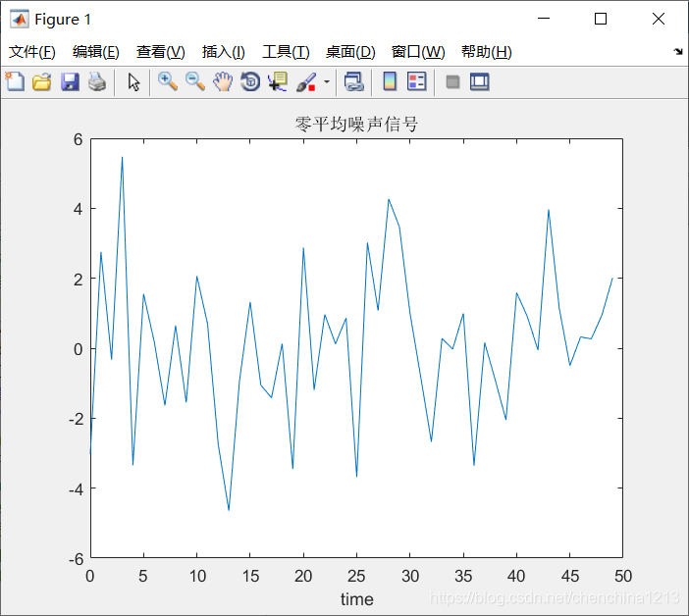Image resolution: width=689 pixels, height=616 pixels.
Task: Click the highest peak of the blue line
Action: click(122, 157)
